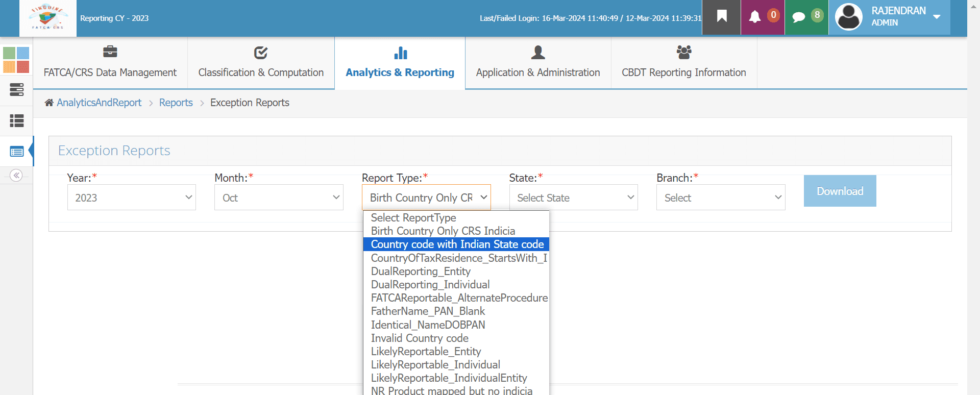This screenshot has height=395, width=980.
Task: Click the 'Reporting CY - 2023' header text
Action: pos(114,18)
